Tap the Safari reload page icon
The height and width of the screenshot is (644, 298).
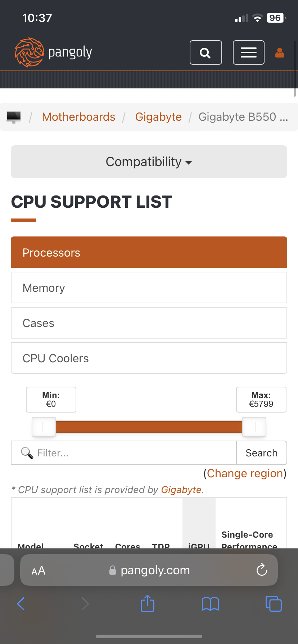click(x=262, y=570)
